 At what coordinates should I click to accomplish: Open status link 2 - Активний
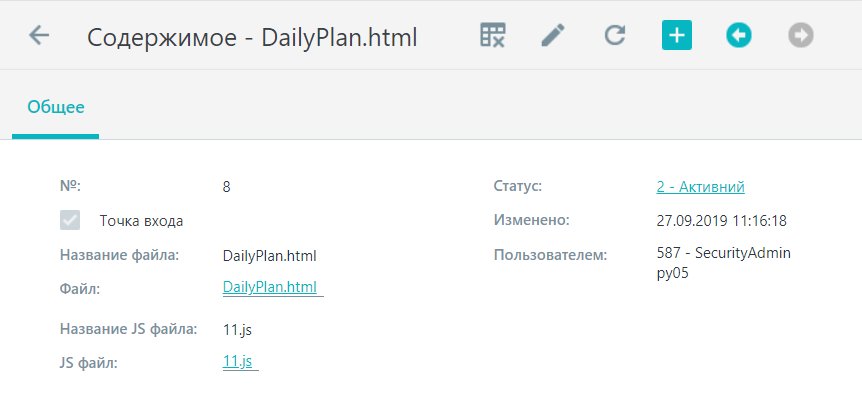(x=700, y=187)
